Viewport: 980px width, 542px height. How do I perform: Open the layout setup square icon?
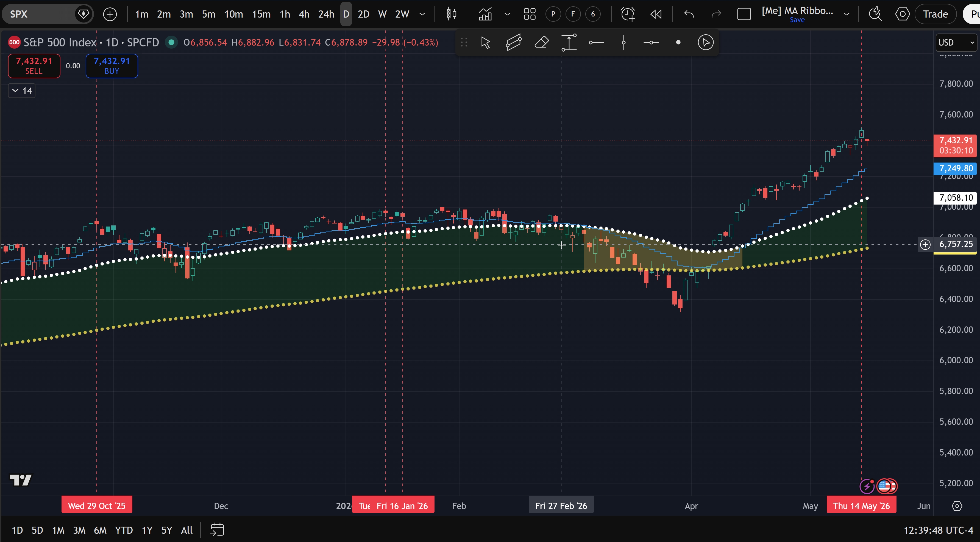pyautogui.click(x=744, y=15)
